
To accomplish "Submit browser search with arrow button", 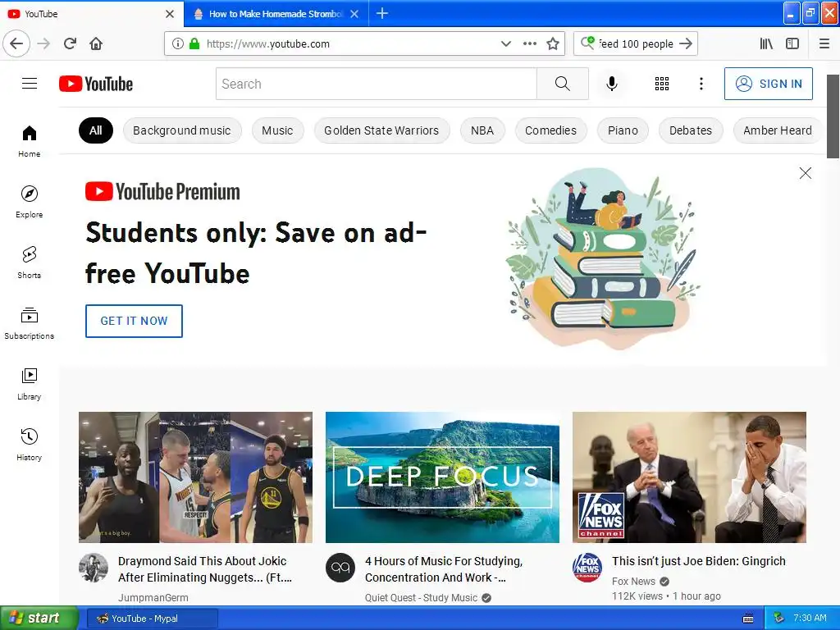I will click(x=686, y=43).
